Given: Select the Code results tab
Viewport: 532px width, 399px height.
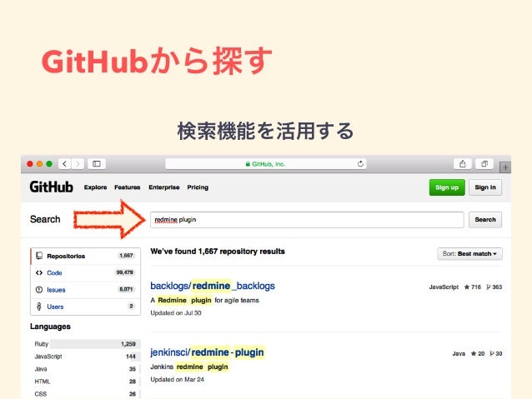Looking at the screenshot, I should pos(86,273).
